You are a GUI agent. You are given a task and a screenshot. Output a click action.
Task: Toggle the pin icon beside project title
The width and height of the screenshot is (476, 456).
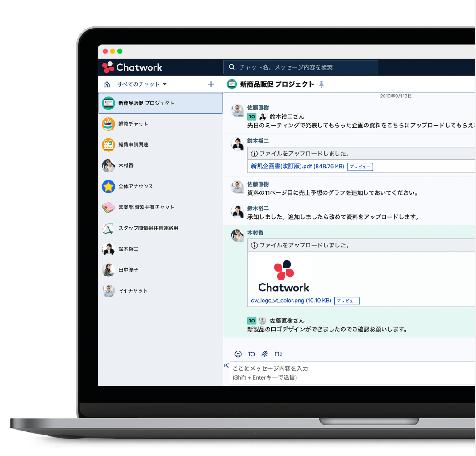click(x=322, y=84)
